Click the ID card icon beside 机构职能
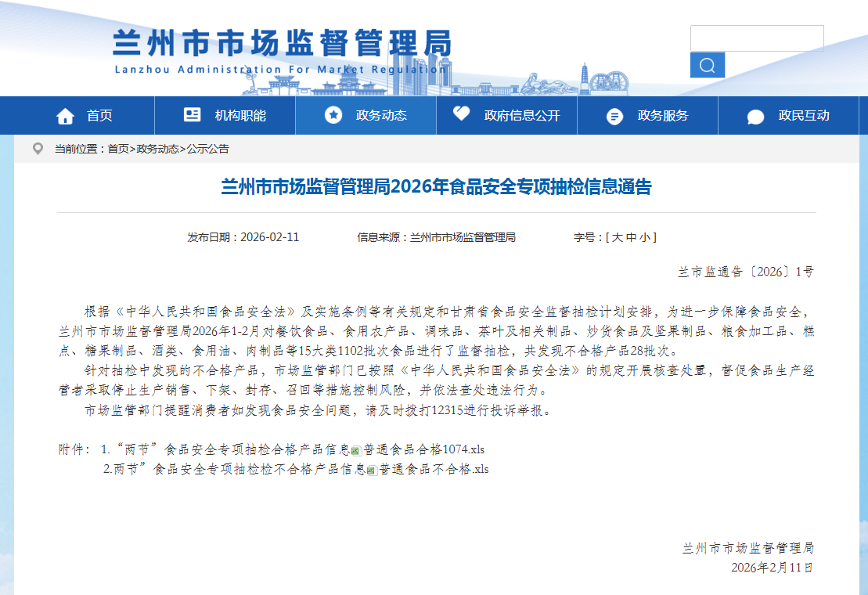Image resolution: width=868 pixels, height=595 pixels. coord(192,115)
